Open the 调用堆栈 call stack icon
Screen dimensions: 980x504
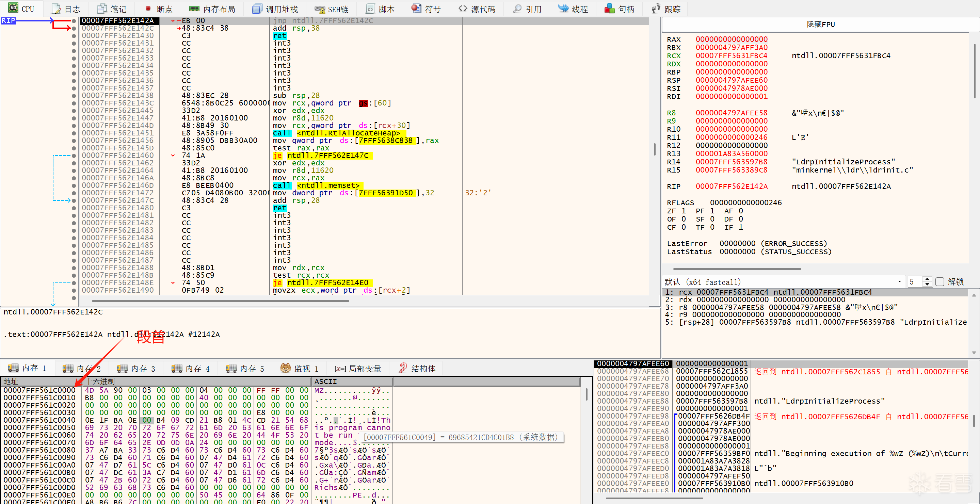point(257,9)
